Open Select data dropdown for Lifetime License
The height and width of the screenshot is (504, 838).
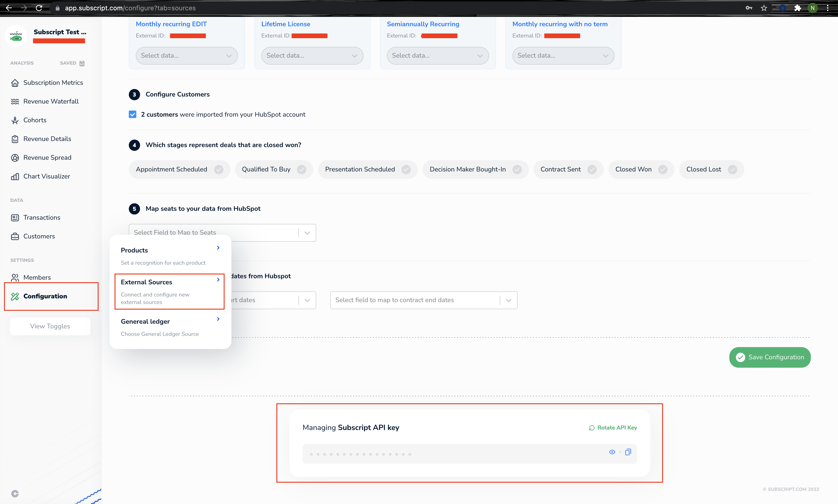point(312,55)
